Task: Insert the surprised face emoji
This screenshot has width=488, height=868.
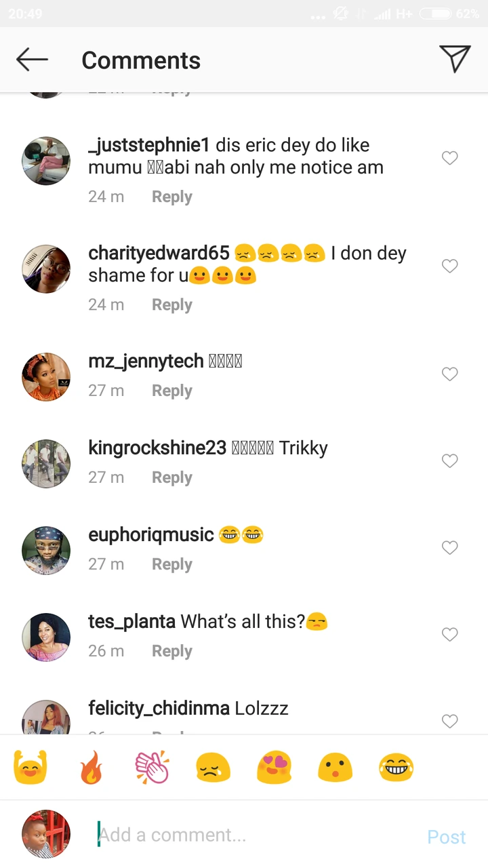Action: click(x=335, y=768)
